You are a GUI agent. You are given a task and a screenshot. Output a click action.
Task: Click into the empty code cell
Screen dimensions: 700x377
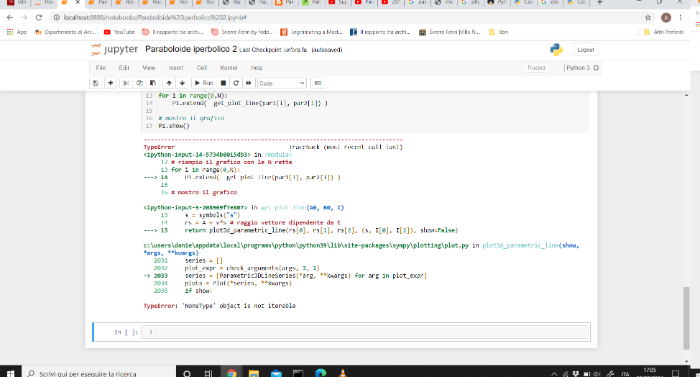365,332
